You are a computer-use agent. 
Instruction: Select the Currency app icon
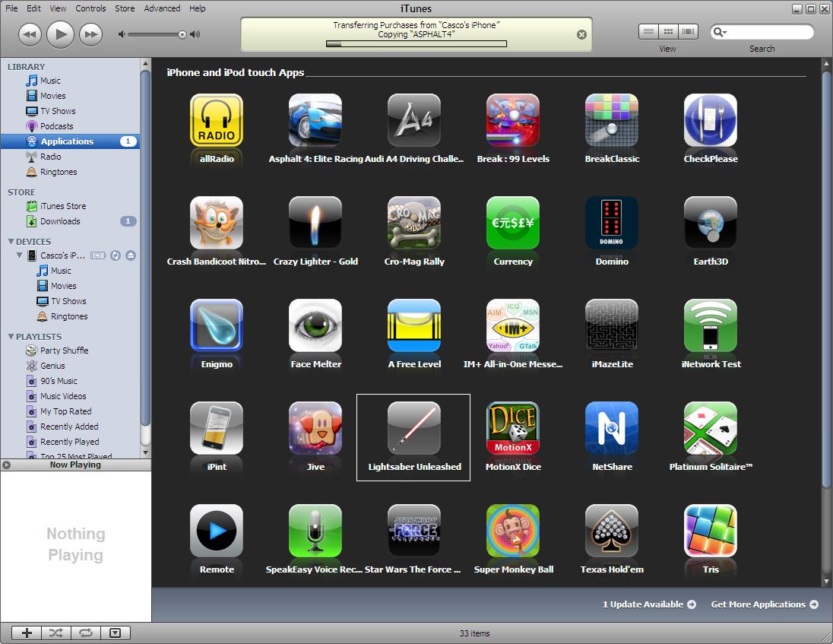pos(513,223)
